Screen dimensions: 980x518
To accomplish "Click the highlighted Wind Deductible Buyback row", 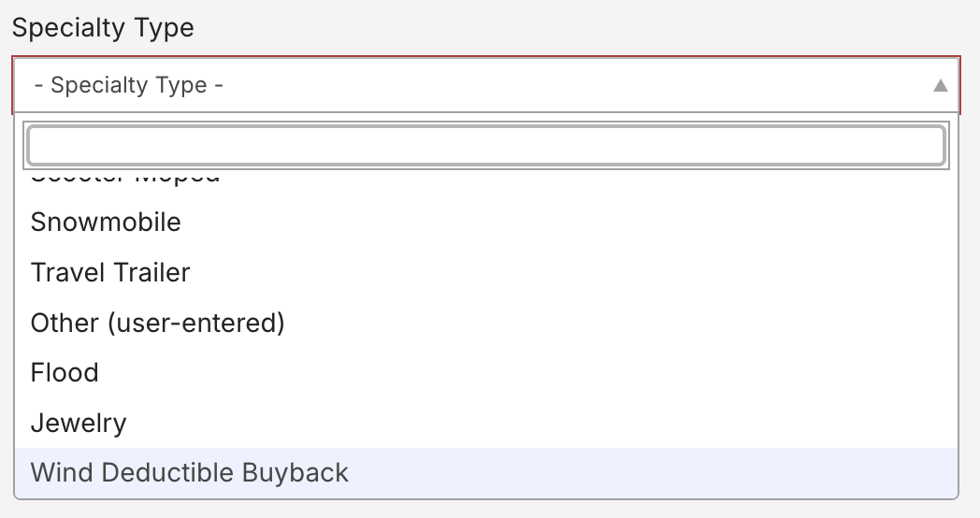I will tap(486, 473).
